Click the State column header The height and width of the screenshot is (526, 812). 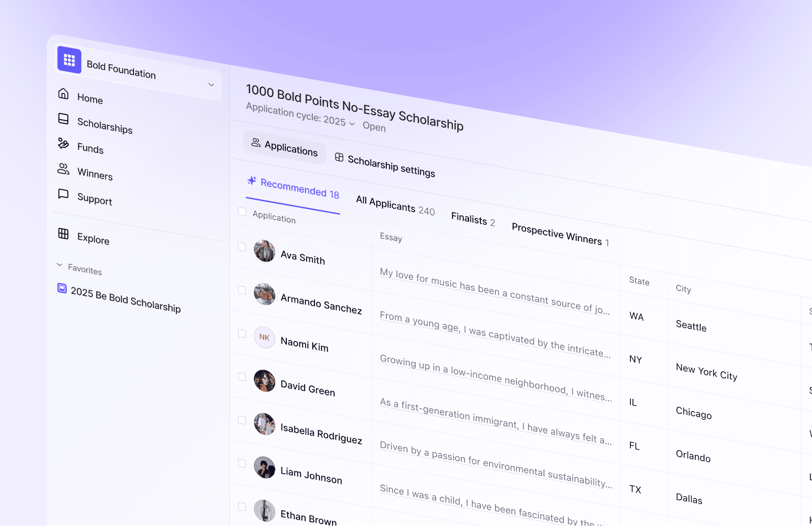pos(639,281)
